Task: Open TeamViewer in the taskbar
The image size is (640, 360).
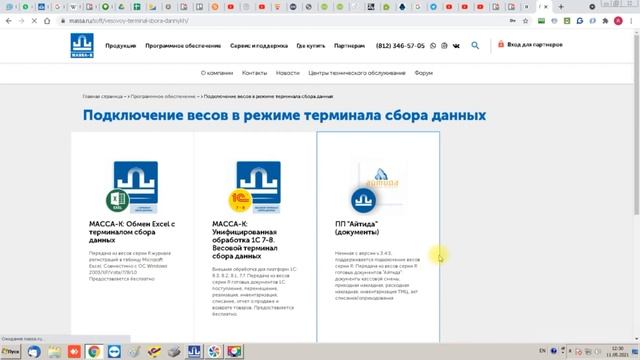Action: click(x=114, y=351)
